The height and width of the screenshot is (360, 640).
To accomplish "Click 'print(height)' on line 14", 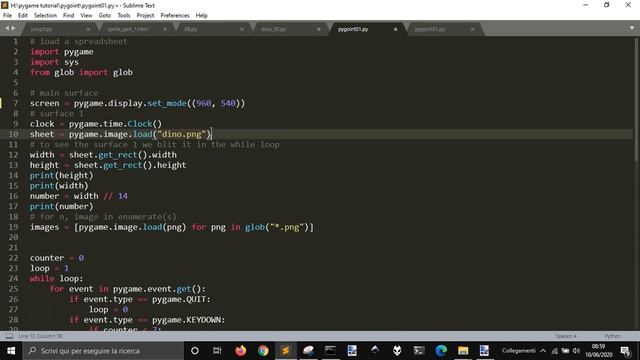I will (61, 176).
